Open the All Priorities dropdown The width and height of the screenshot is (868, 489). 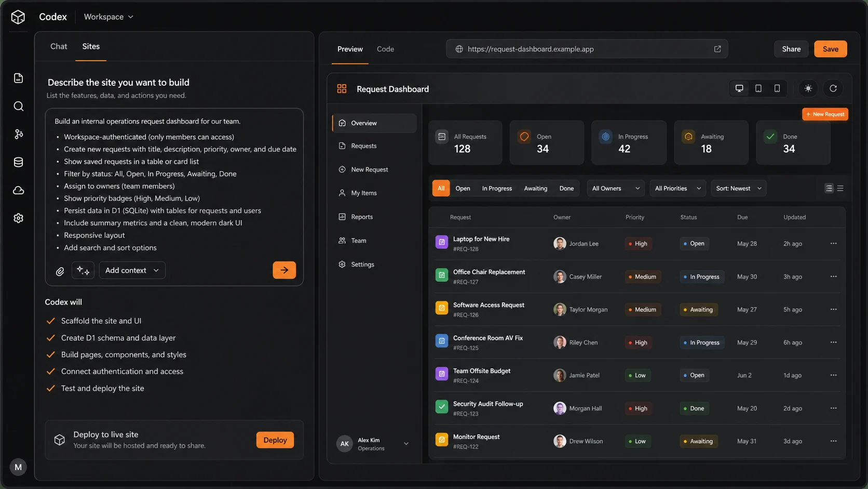tap(677, 189)
